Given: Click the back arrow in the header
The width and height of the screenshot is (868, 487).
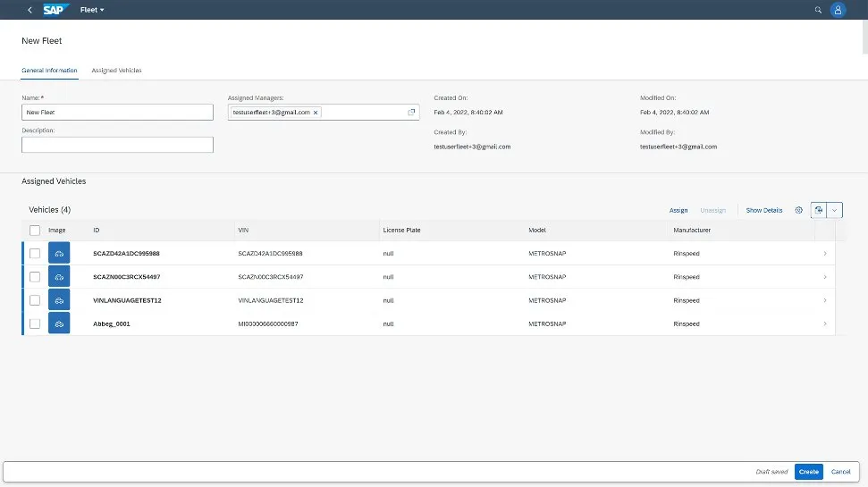Looking at the screenshot, I should tap(30, 10).
